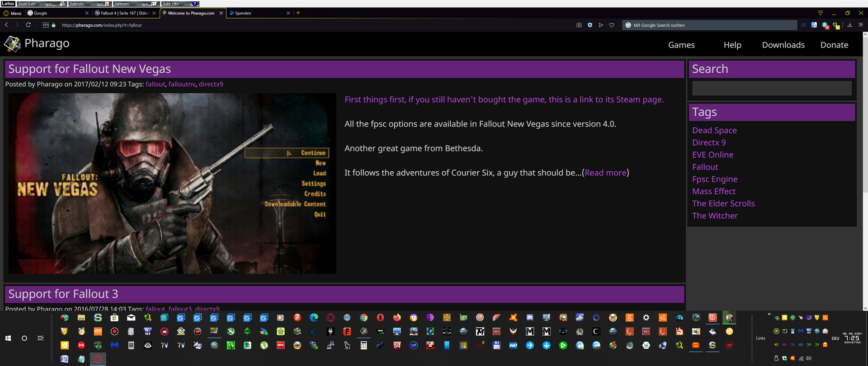Click the Read more link
The height and width of the screenshot is (366, 868).
(x=605, y=173)
